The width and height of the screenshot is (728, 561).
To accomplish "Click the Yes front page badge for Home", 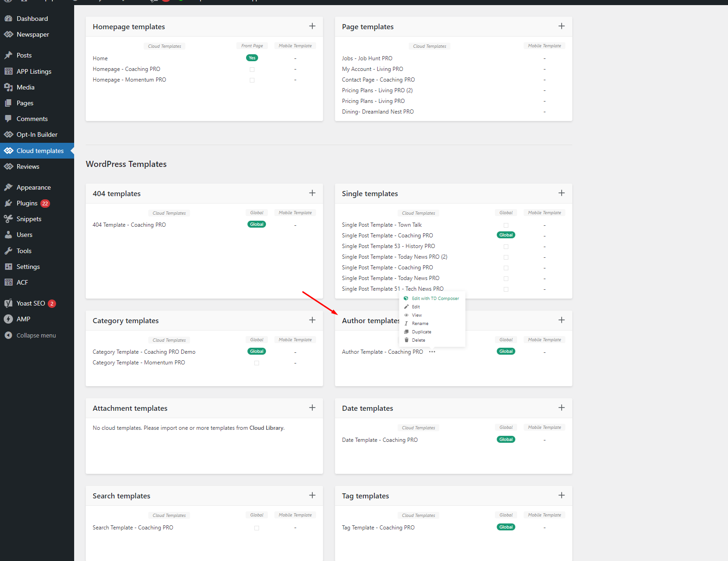I will (252, 58).
